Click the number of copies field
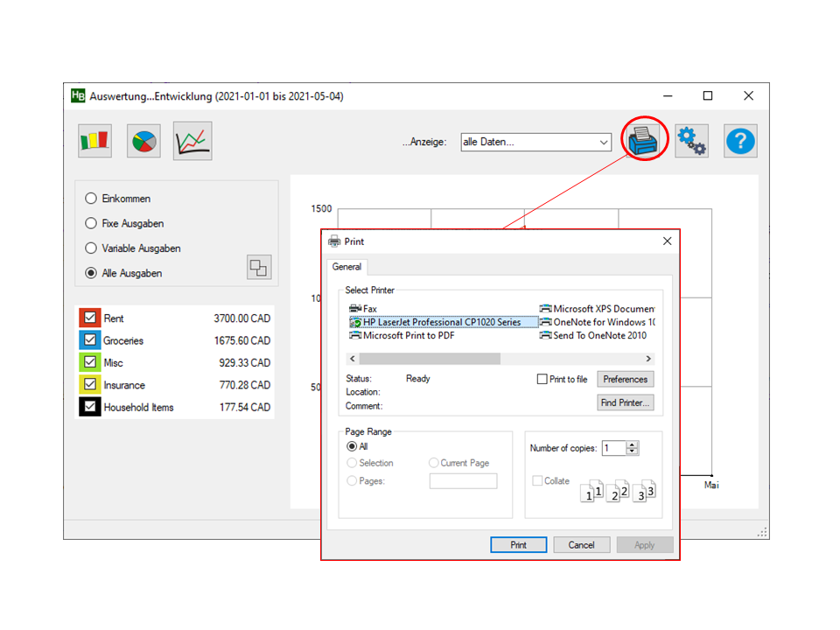 (x=612, y=448)
